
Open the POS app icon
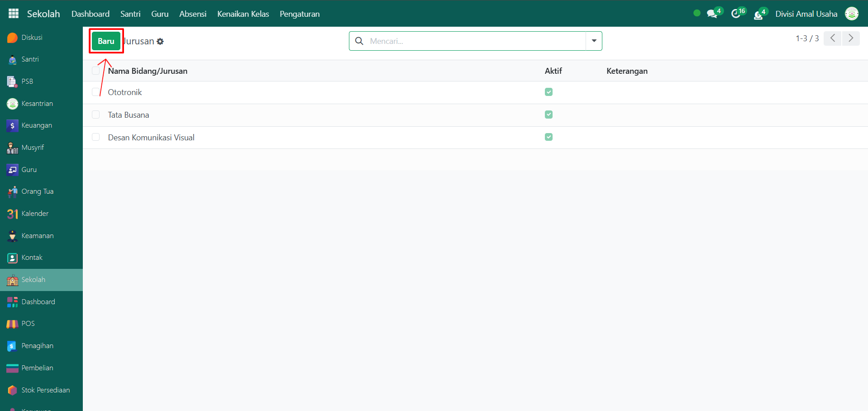[12, 324]
